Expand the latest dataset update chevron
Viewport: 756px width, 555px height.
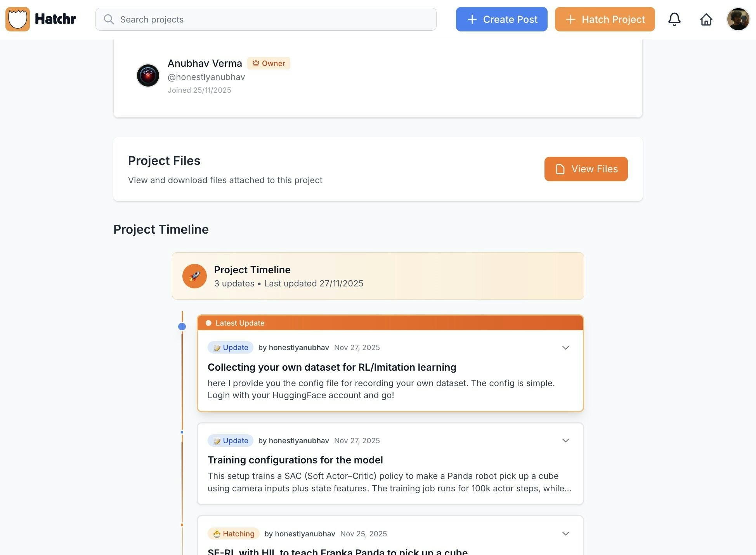click(x=565, y=348)
